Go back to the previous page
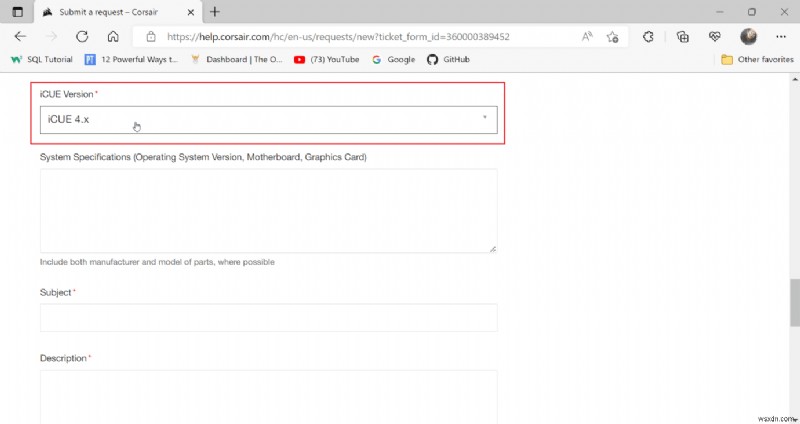 coord(20,36)
